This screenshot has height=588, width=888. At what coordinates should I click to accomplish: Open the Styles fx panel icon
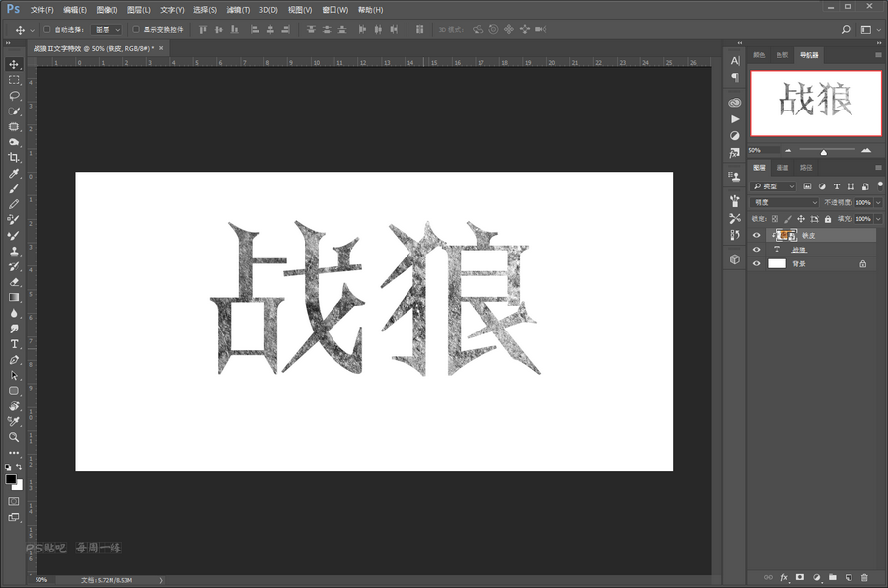[x=735, y=153]
